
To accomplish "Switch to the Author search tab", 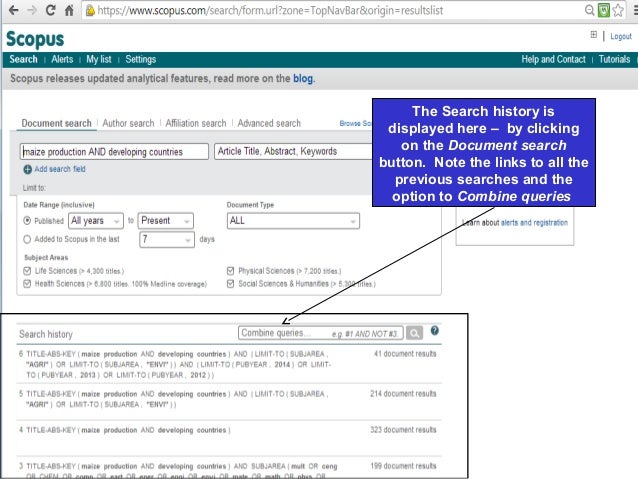I will pyautogui.click(x=128, y=123).
